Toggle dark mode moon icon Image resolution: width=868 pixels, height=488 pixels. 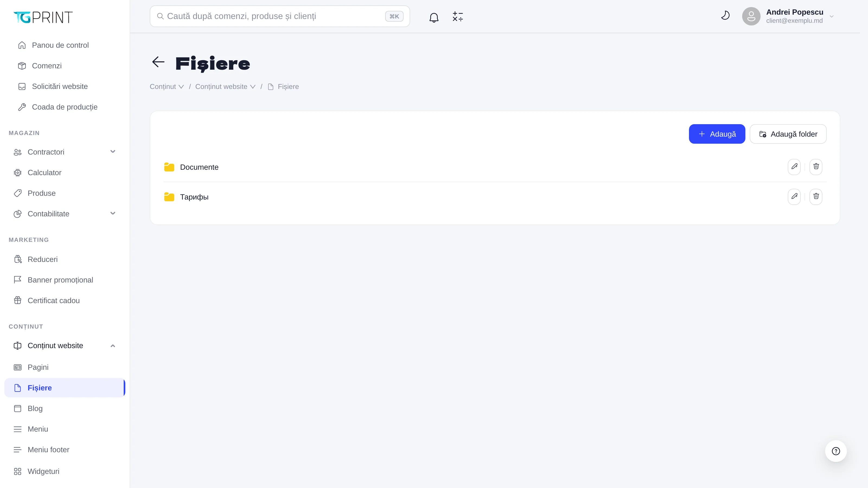pyautogui.click(x=725, y=16)
